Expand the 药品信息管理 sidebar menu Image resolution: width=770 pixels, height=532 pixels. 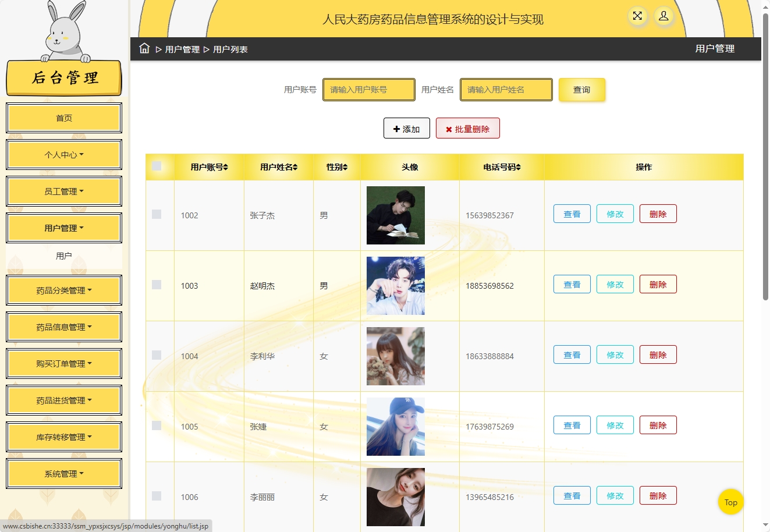tap(64, 327)
